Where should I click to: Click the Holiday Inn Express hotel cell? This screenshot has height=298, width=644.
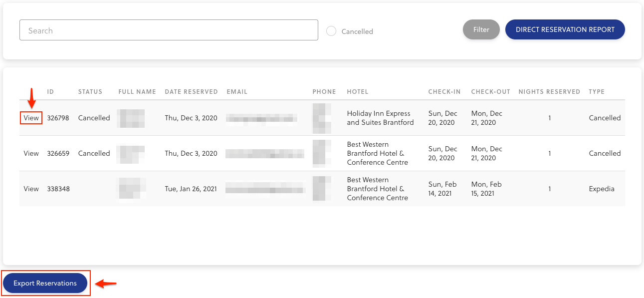coord(380,118)
